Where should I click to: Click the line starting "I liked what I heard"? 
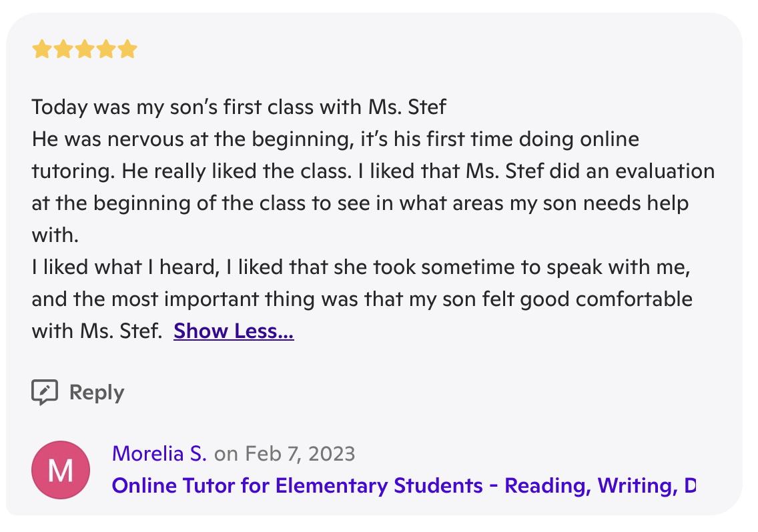(x=361, y=267)
